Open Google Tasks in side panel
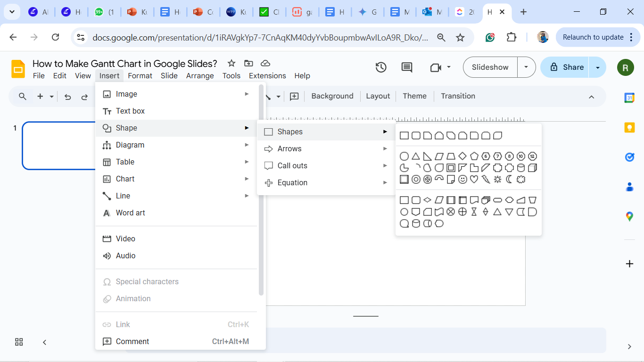 [x=629, y=157]
